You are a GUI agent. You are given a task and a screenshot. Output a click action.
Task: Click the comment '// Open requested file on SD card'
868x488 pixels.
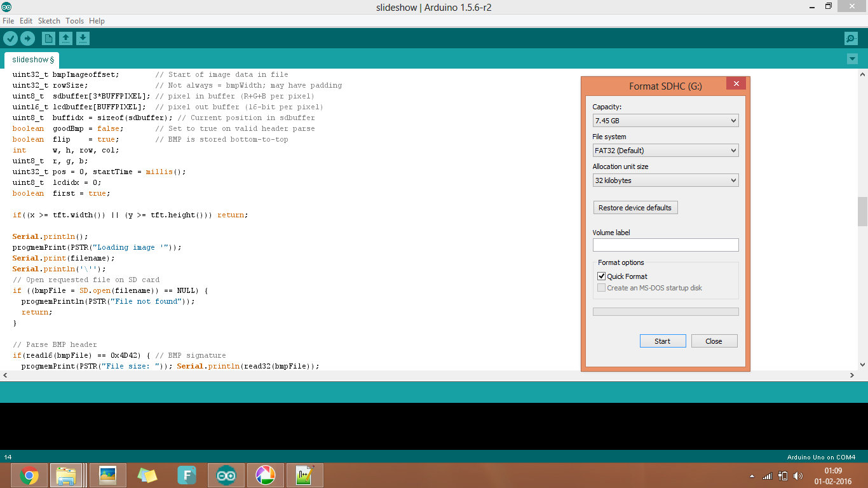(86, 280)
